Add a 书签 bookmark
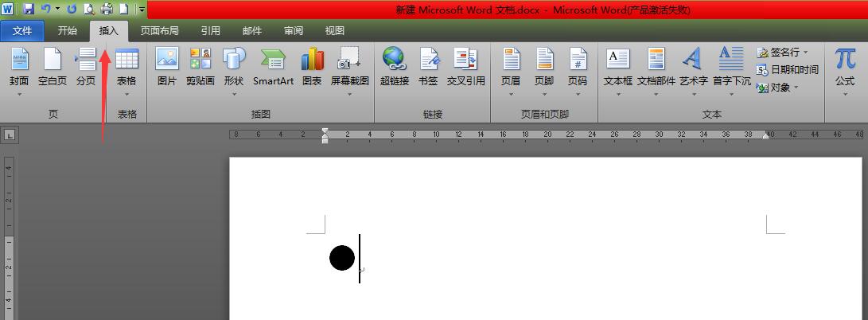 pyautogui.click(x=428, y=67)
